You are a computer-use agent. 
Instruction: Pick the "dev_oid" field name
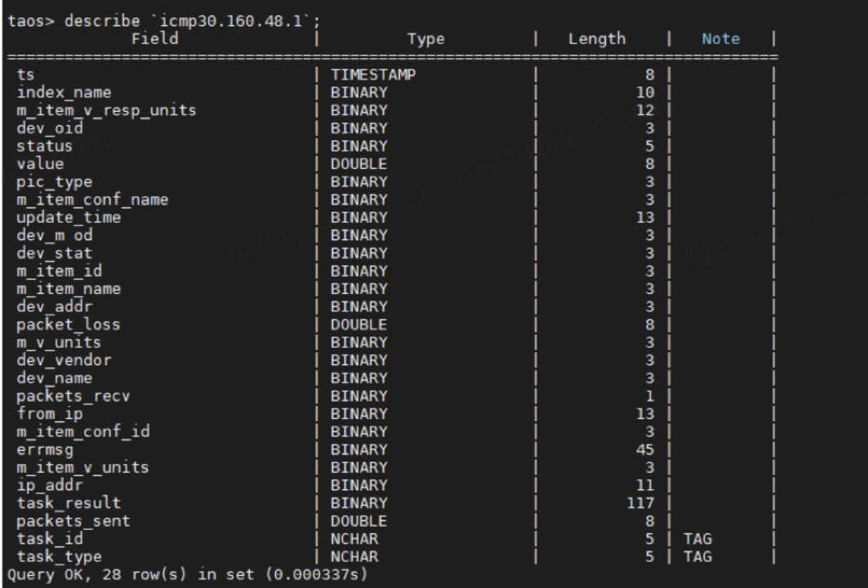(50, 128)
